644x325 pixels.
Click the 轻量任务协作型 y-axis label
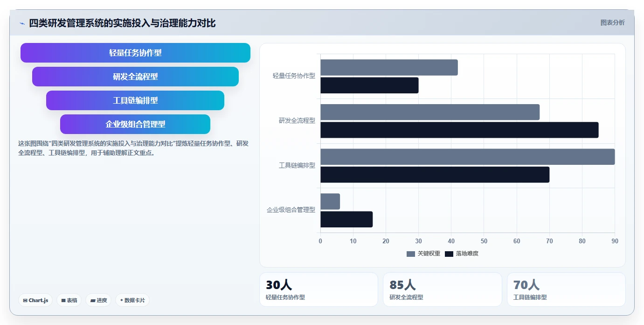294,76
